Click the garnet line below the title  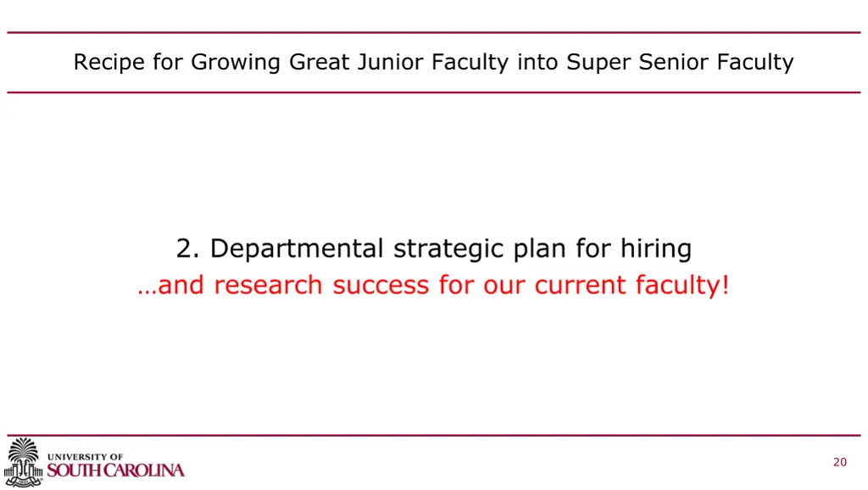pos(433,92)
